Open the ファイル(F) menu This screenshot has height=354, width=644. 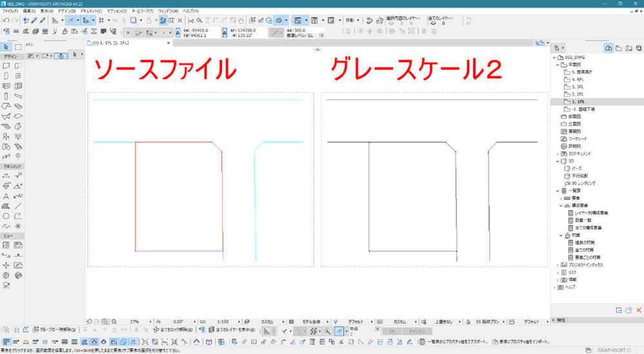click(10, 11)
